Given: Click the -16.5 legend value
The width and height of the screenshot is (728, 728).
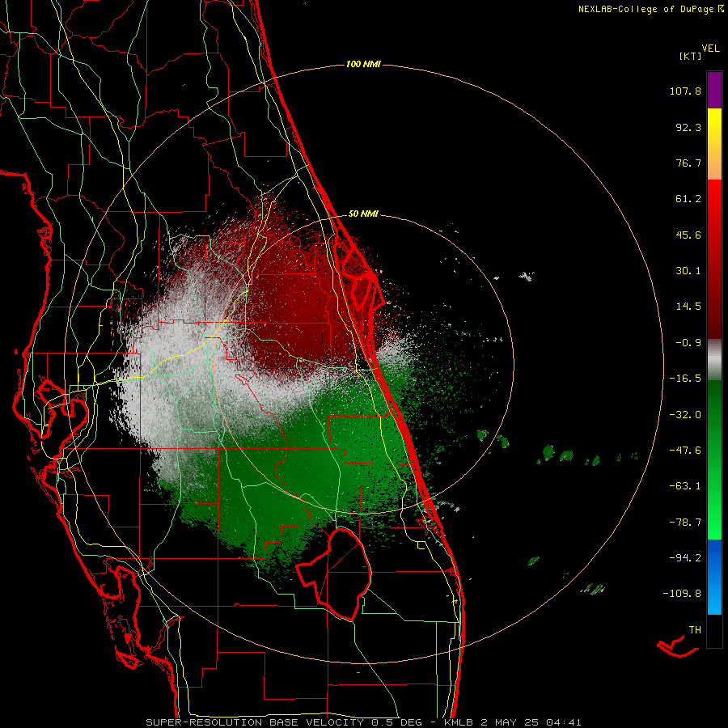Looking at the screenshot, I should pos(685,379).
